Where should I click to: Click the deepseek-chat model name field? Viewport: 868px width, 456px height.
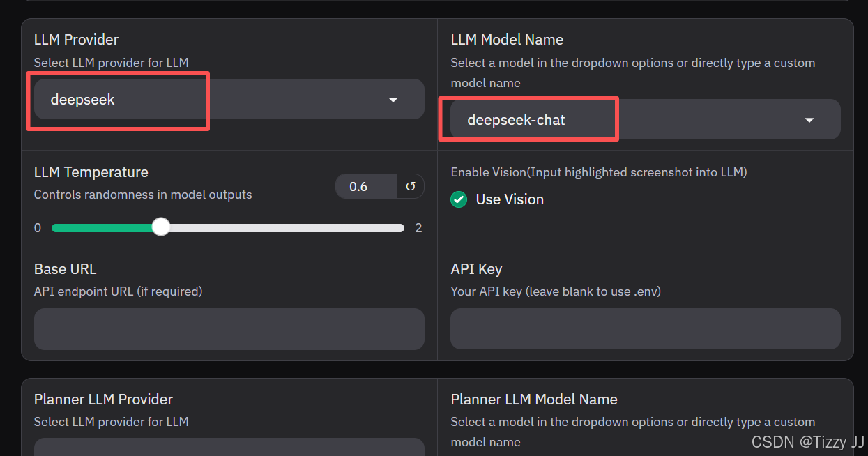tap(646, 119)
